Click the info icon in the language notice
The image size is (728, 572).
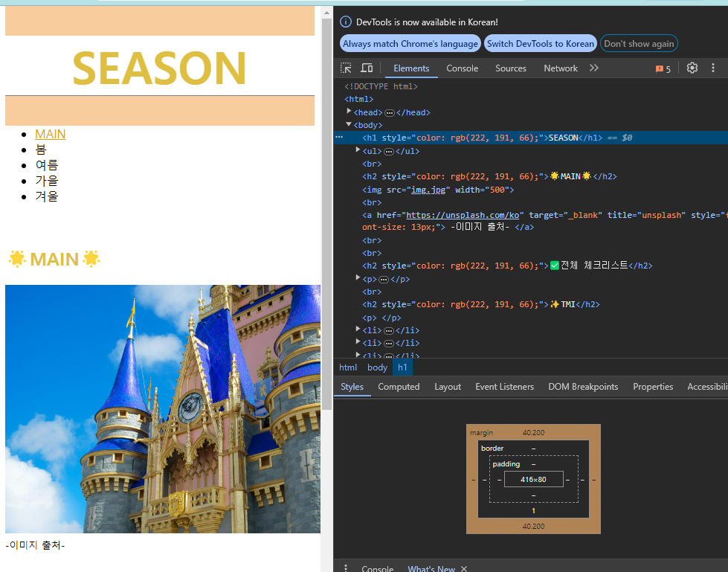[346, 22]
